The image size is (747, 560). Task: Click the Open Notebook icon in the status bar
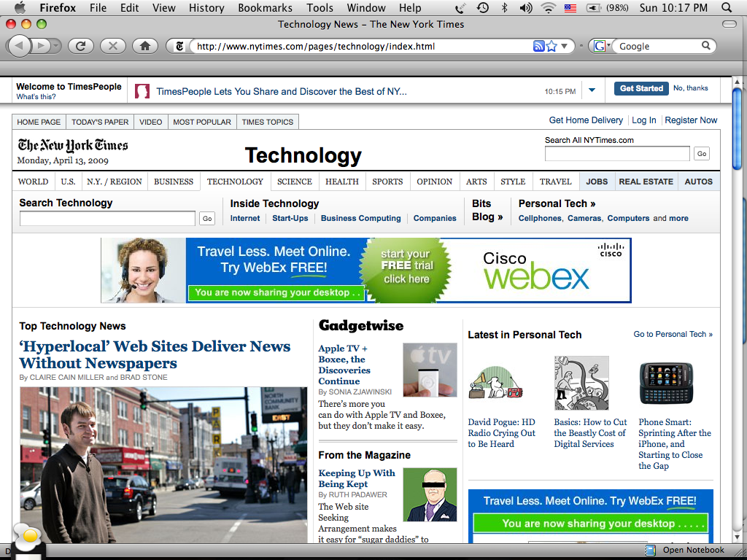pyautogui.click(x=650, y=550)
